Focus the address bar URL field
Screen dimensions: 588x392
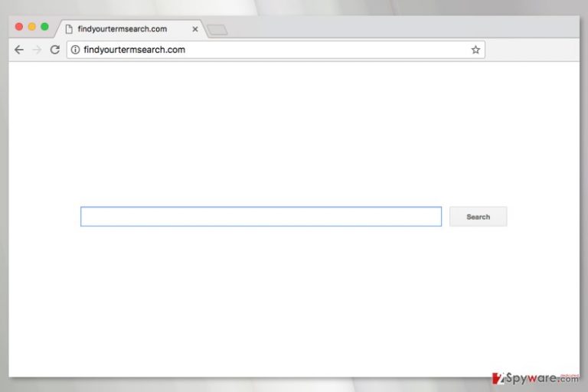(x=276, y=50)
